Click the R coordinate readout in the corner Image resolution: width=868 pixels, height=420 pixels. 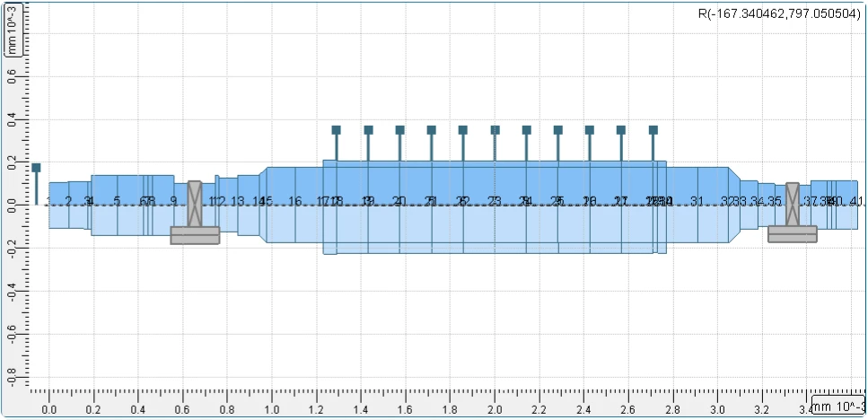click(778, 14)
